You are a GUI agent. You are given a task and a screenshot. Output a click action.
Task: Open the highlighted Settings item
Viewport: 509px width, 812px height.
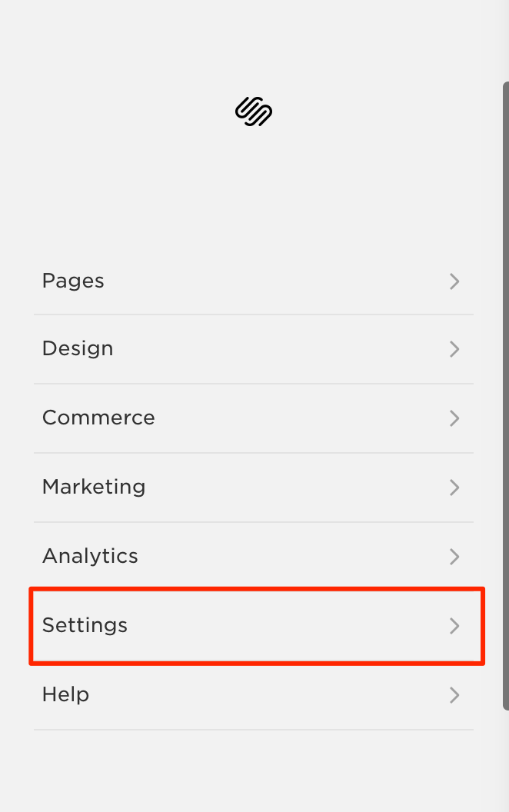[257, 626]
